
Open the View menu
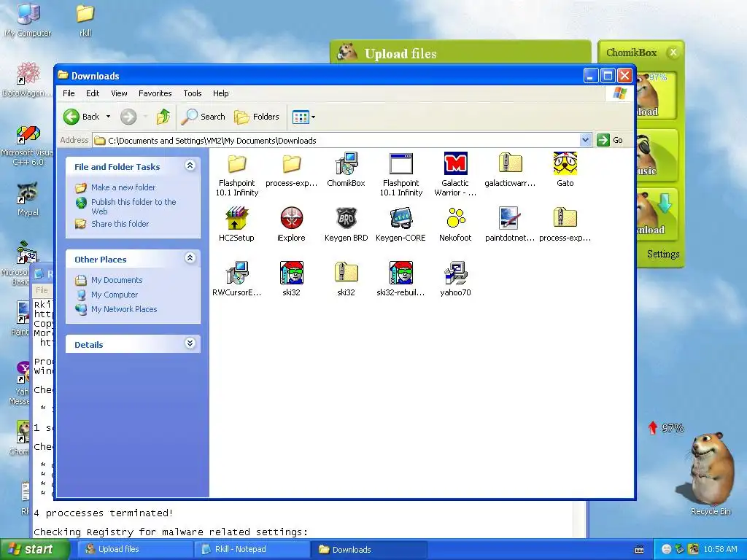(119, 93)
